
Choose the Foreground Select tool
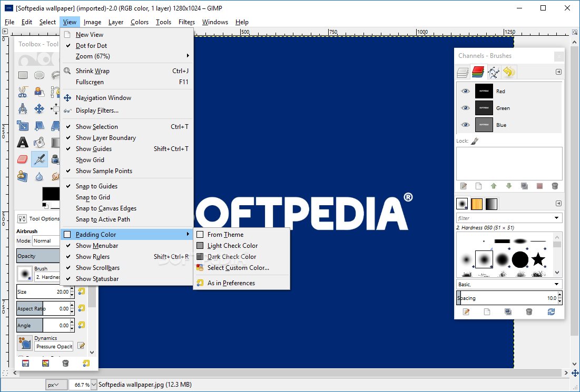click(x=39, y=92)
